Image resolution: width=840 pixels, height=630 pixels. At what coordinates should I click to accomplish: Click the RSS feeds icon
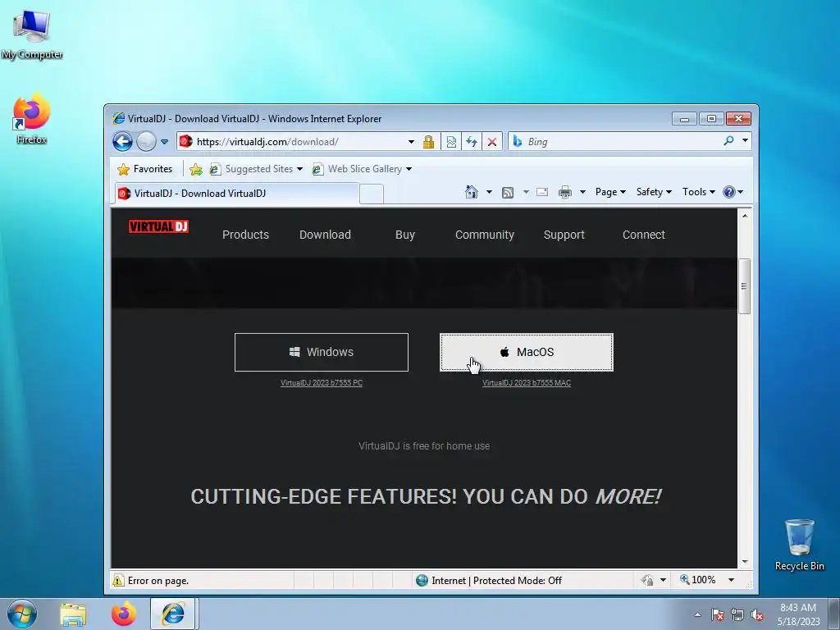pos(508,192)
